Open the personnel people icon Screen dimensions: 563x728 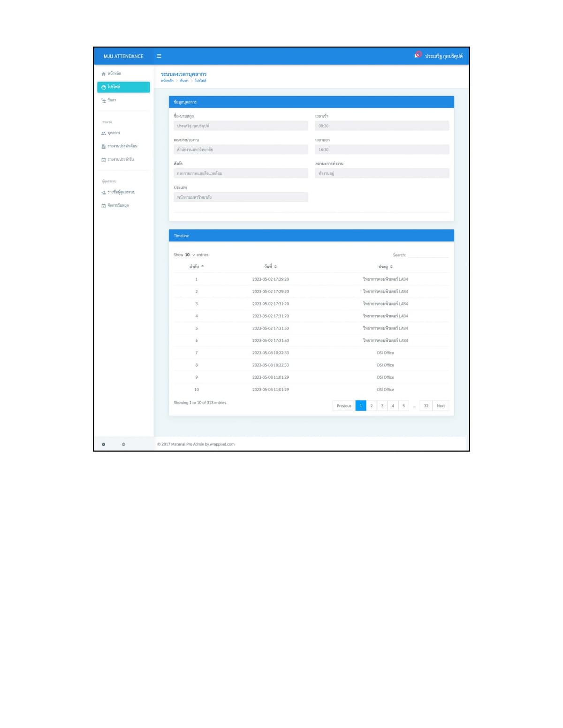click(x=104, y=133)
